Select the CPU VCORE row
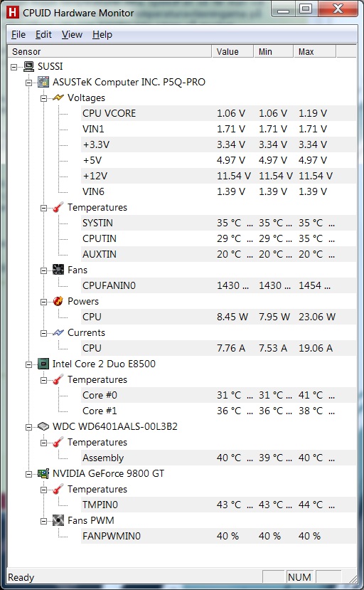 218,113
